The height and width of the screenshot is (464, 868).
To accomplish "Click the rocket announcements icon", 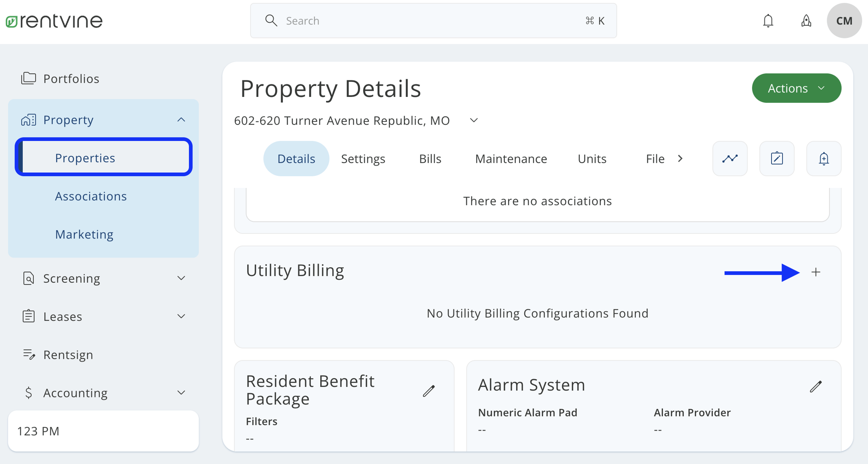I will (x=806, y=20).
